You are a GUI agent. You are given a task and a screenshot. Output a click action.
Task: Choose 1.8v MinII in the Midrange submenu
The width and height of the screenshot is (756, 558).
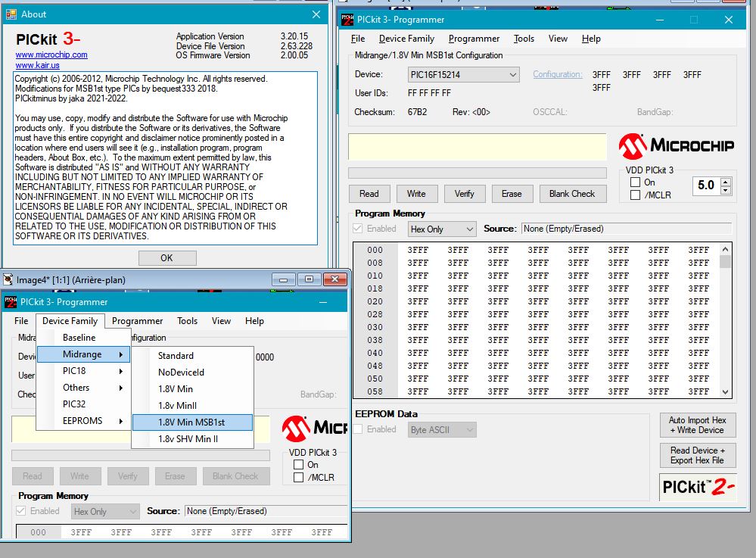click(192, 406)
